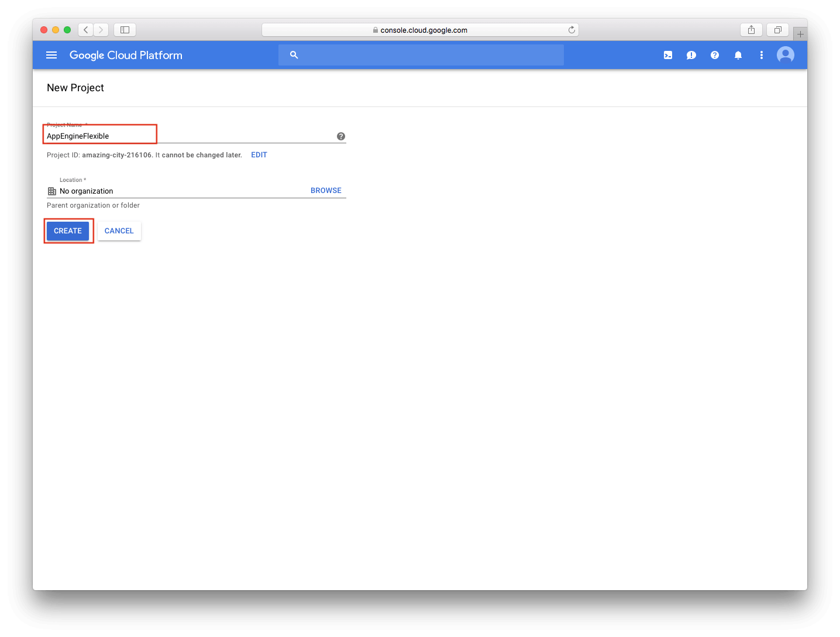Image resolution: width=840 pixels, height=637 pixels.
Task: Click CREATE to create the project
Action: tap(68, 230)
